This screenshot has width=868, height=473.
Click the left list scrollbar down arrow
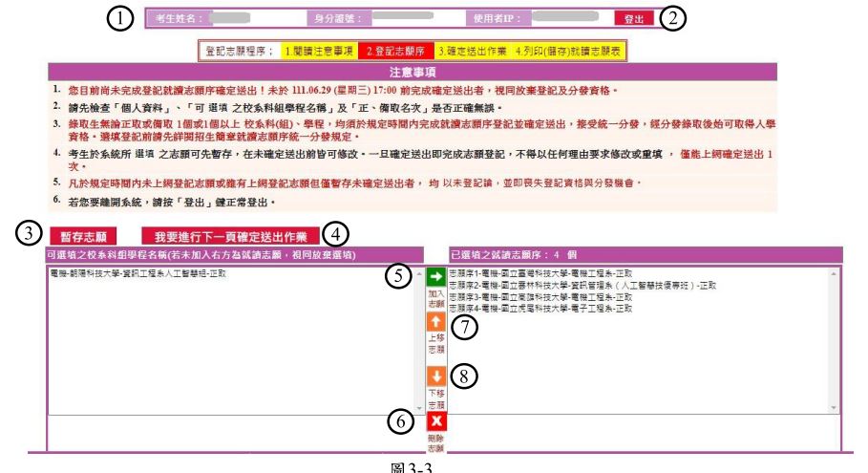(419, 408)
